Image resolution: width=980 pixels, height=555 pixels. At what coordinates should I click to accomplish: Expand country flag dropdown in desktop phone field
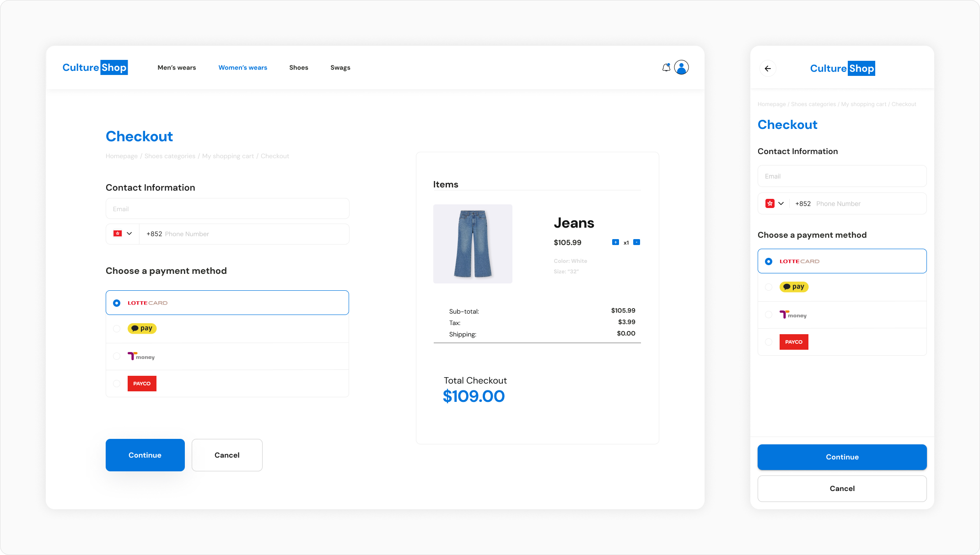(x=123, y=234)
